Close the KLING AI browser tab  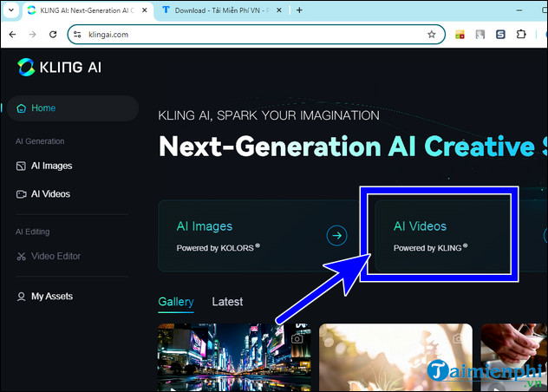click(x=144, y=10)
